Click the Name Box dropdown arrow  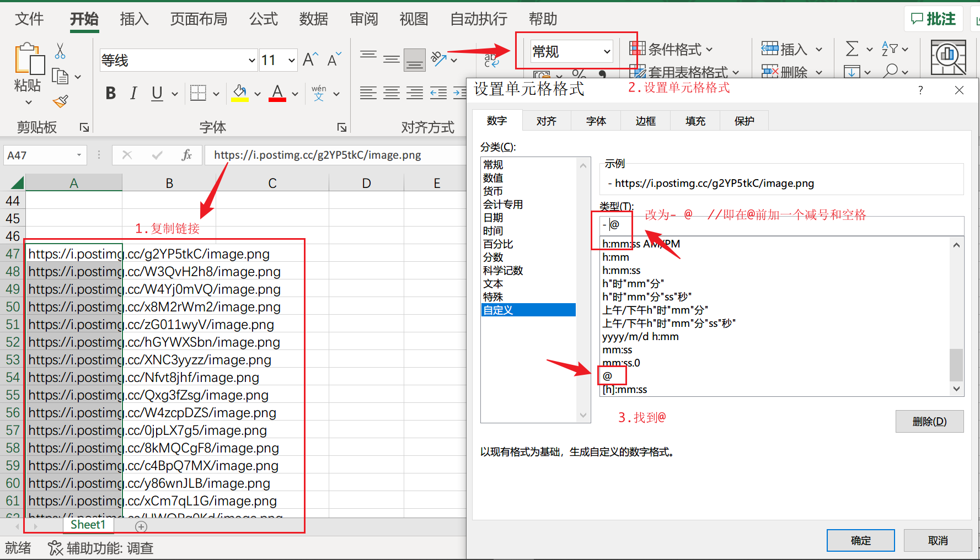coord(79,155)
